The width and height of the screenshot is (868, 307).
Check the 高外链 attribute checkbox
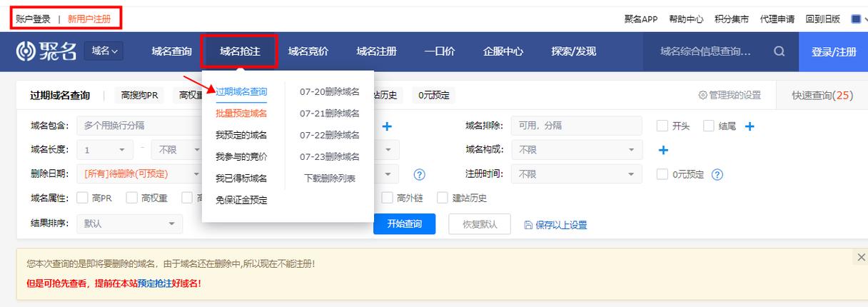(387, 198)
